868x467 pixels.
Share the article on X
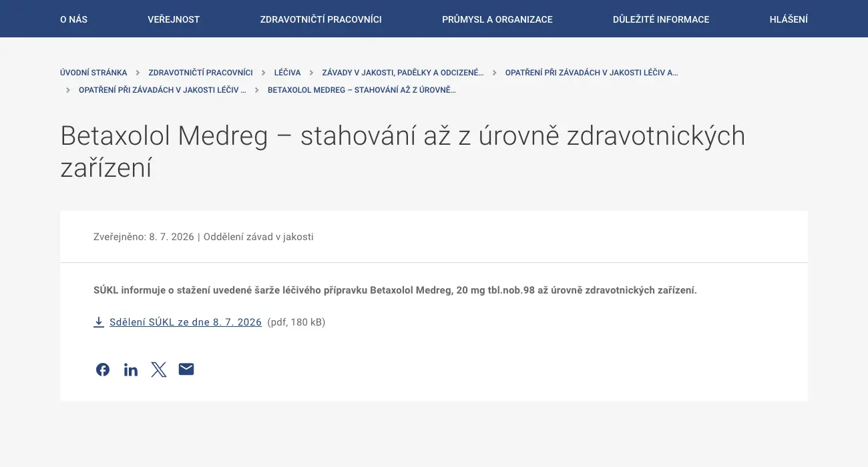[x=159, y=370]
